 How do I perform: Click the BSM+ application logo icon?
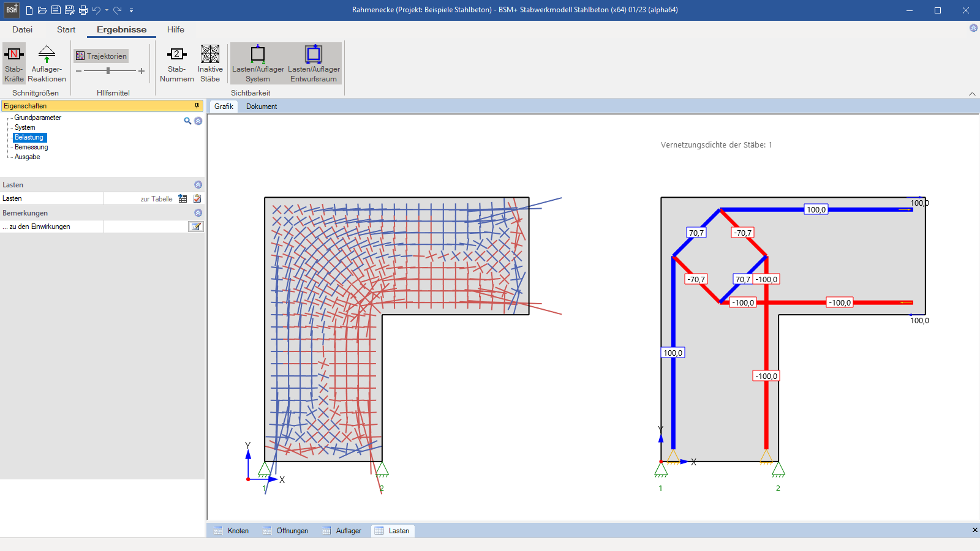12,10
